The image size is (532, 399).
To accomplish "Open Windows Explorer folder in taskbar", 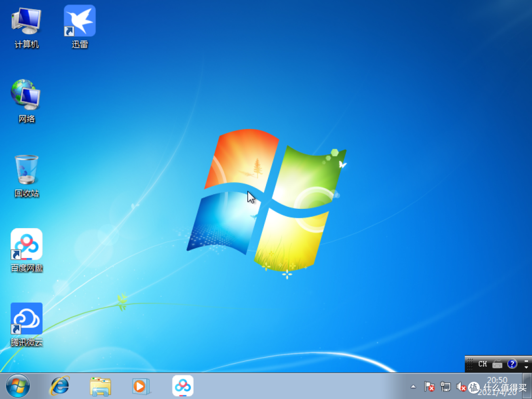I will coord(100,386).
